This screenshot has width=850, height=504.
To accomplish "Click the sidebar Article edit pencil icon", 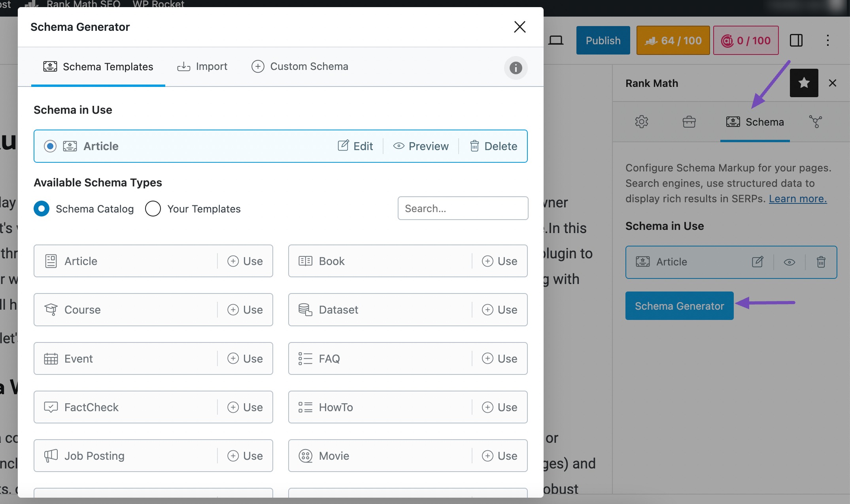I will tap(757, 262).
